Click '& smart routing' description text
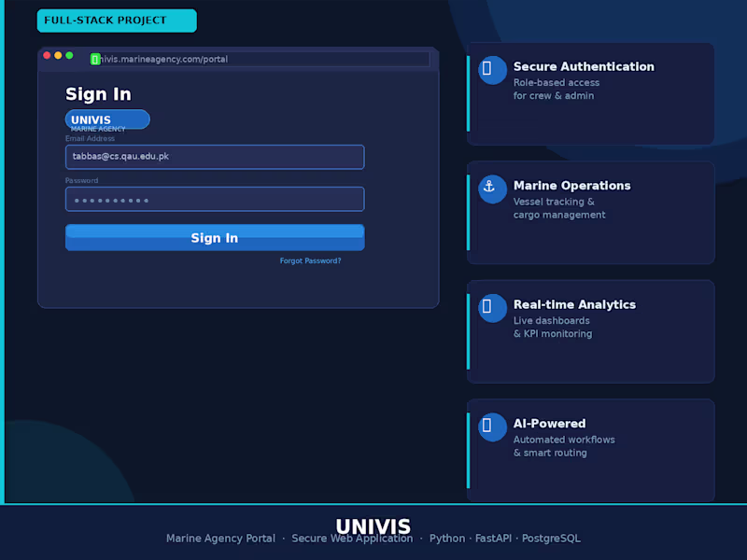This screenshot has width=747, height=560. coord(550,453)
